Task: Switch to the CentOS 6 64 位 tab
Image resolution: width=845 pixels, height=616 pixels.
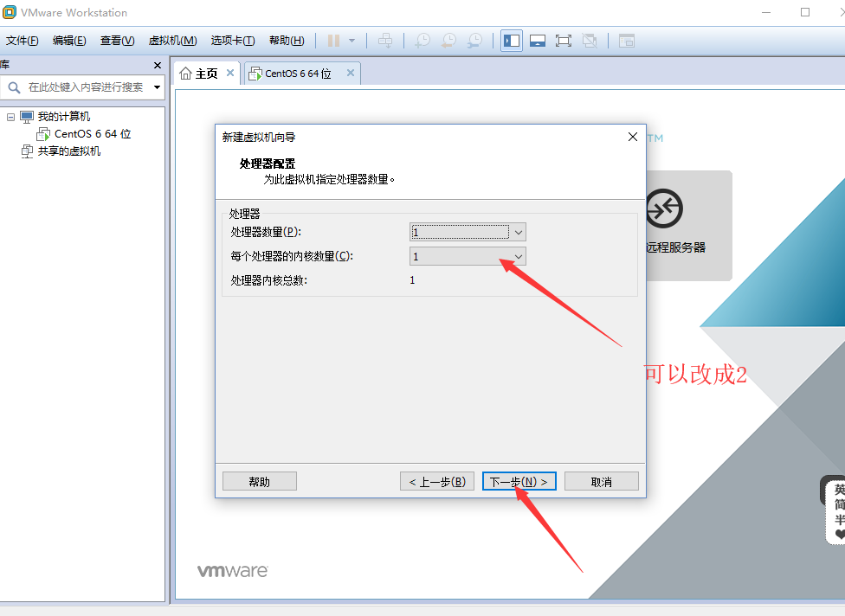Action: 297,74
